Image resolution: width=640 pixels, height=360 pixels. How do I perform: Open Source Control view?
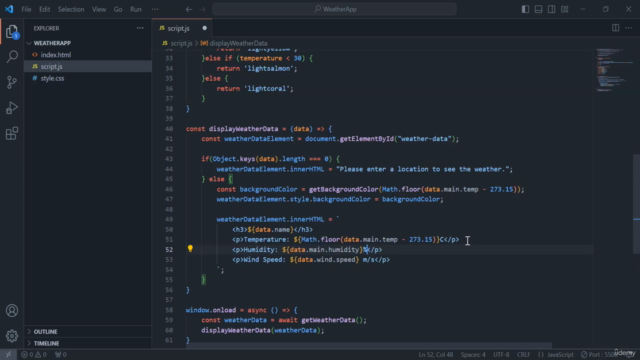click(12, 82)
